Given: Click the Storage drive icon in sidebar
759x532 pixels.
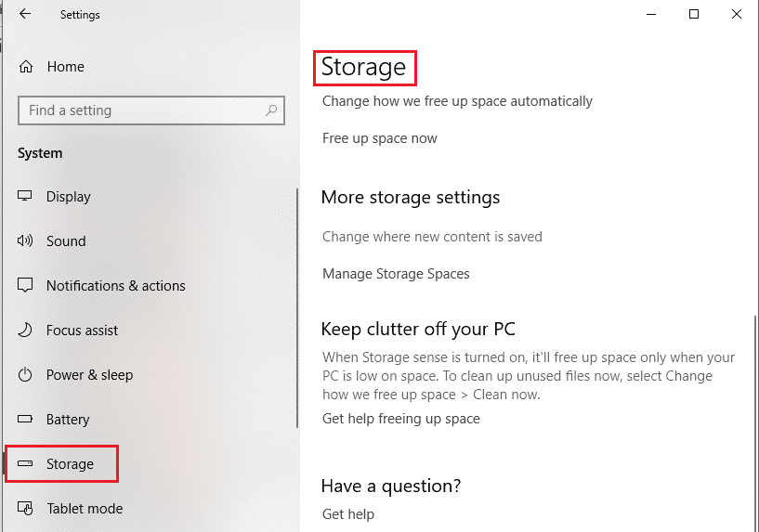Looking at the screenshot, I should click(25, 463).
